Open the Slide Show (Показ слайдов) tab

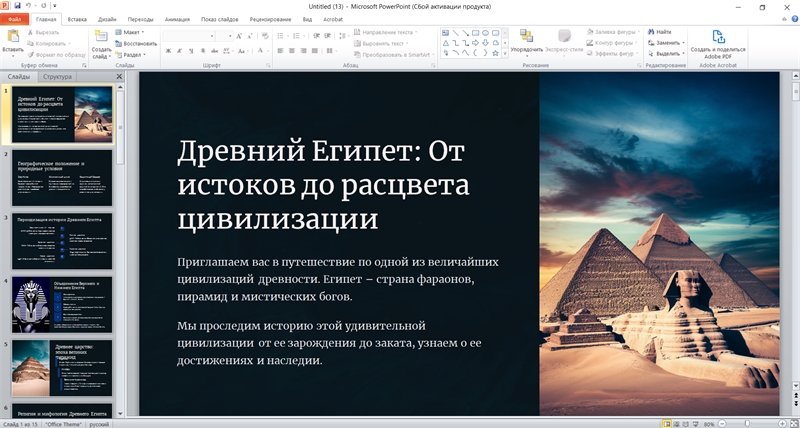tap(219, 19)
